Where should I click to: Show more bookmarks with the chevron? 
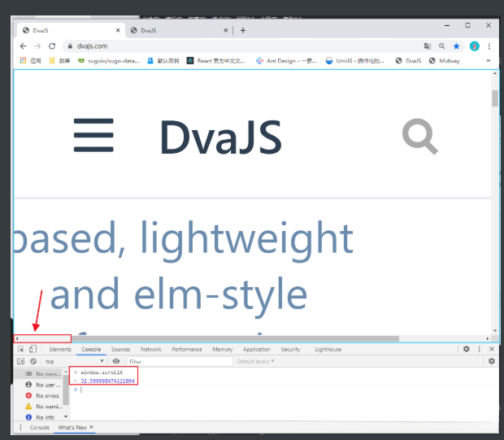coord(489,60)
